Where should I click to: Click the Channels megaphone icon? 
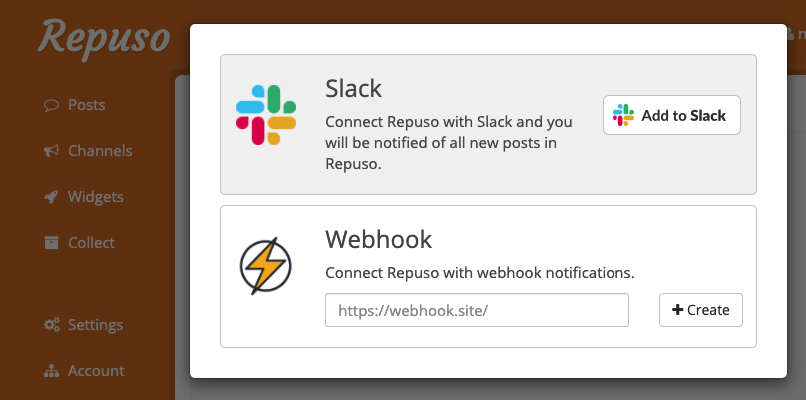click(x=51, y=151)
